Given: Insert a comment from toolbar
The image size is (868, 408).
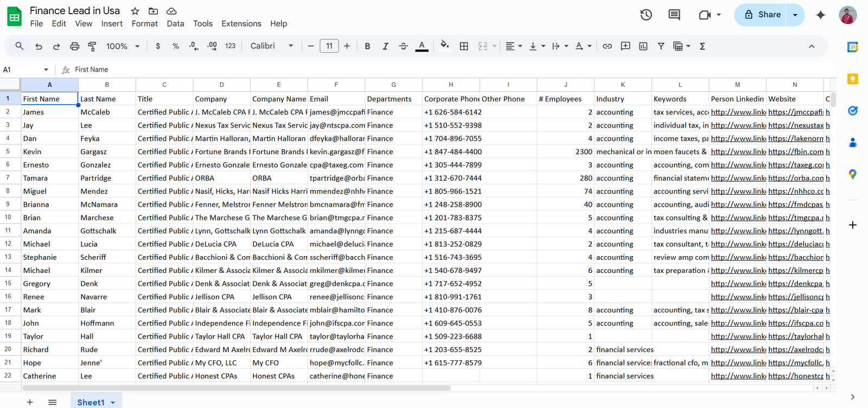Looking at the screenshot, I should pos(625,46).
